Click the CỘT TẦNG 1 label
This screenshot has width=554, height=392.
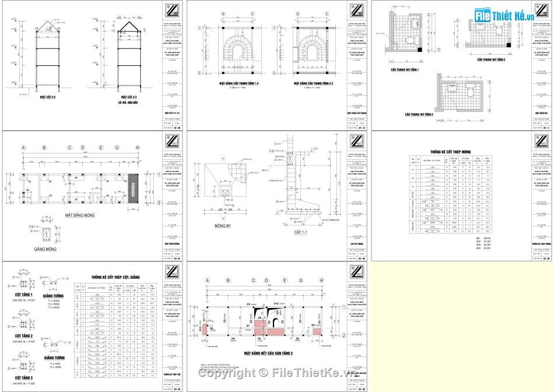pos(24,295)
